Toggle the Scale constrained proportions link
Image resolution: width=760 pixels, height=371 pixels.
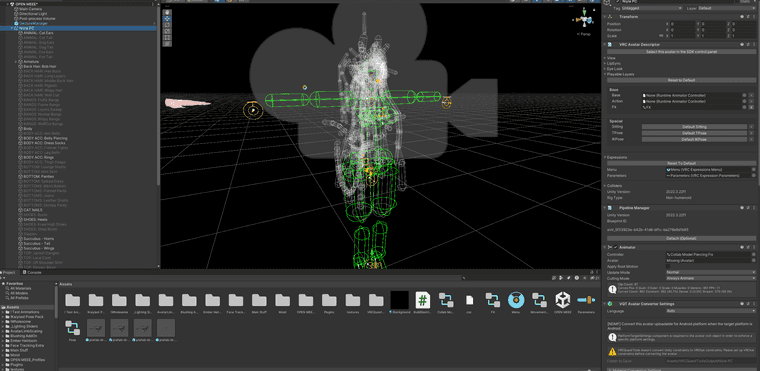tap(661, 35)
